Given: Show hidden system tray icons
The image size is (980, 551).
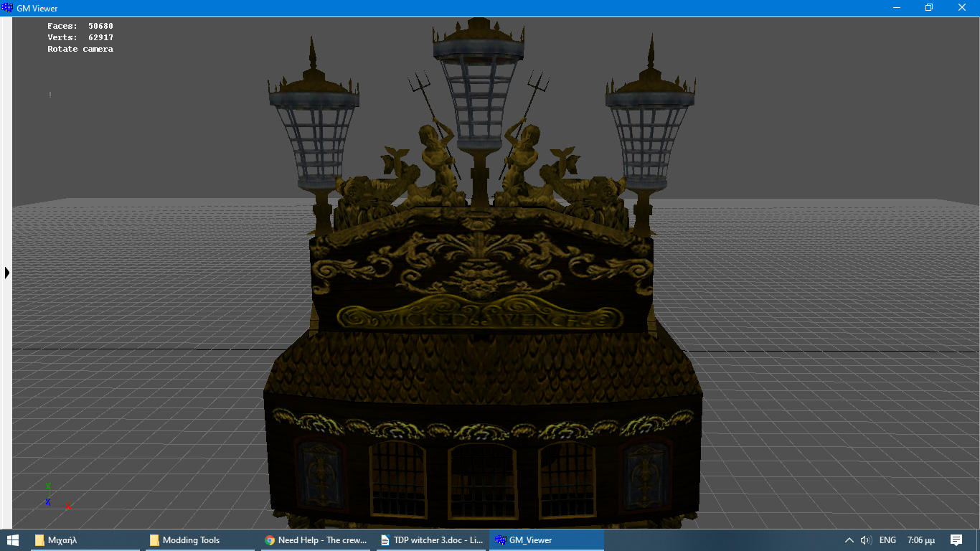Looking at the screenshot, I should click(849, 540).
